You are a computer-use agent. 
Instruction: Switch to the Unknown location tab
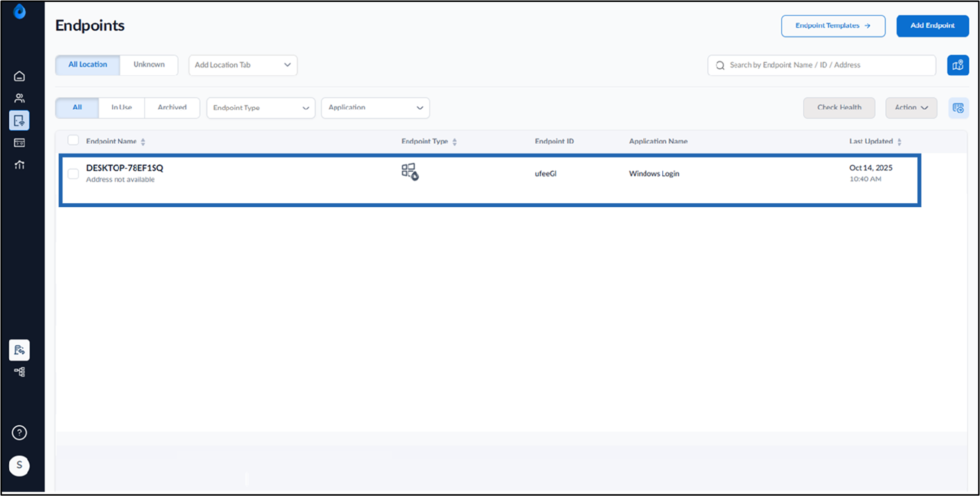tap(149, 65)
